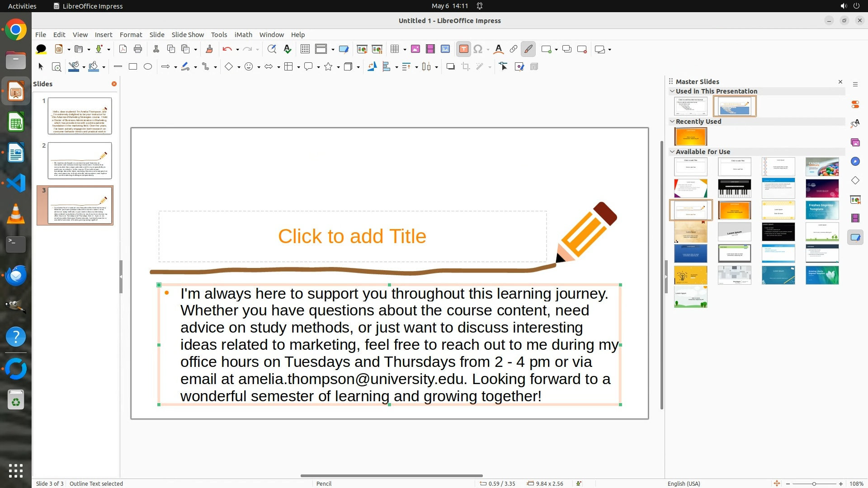Click the Insert Special Character omega icon
The height and width of the screenshot is (488, 868).
click(x=478, y=49)
